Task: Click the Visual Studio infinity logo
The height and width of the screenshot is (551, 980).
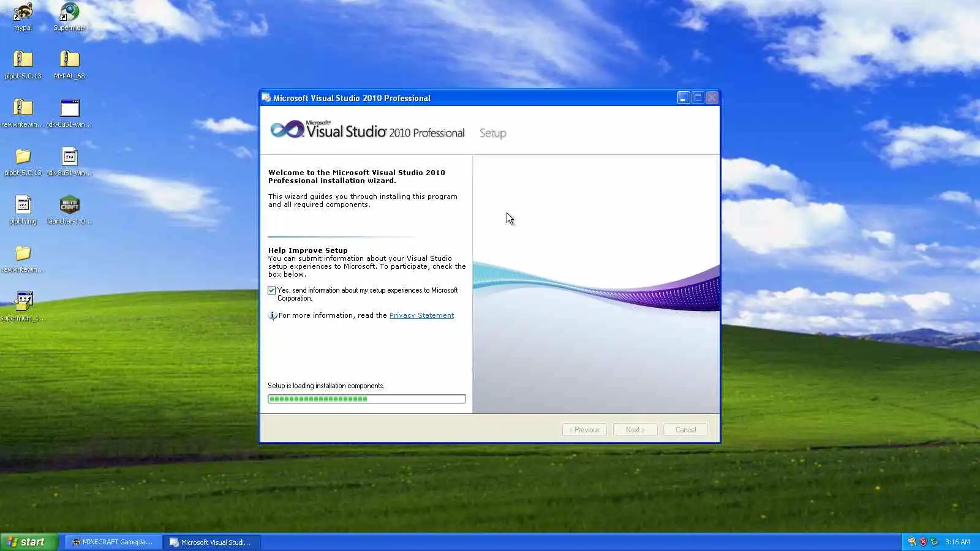Action: (x=287, y=129)
